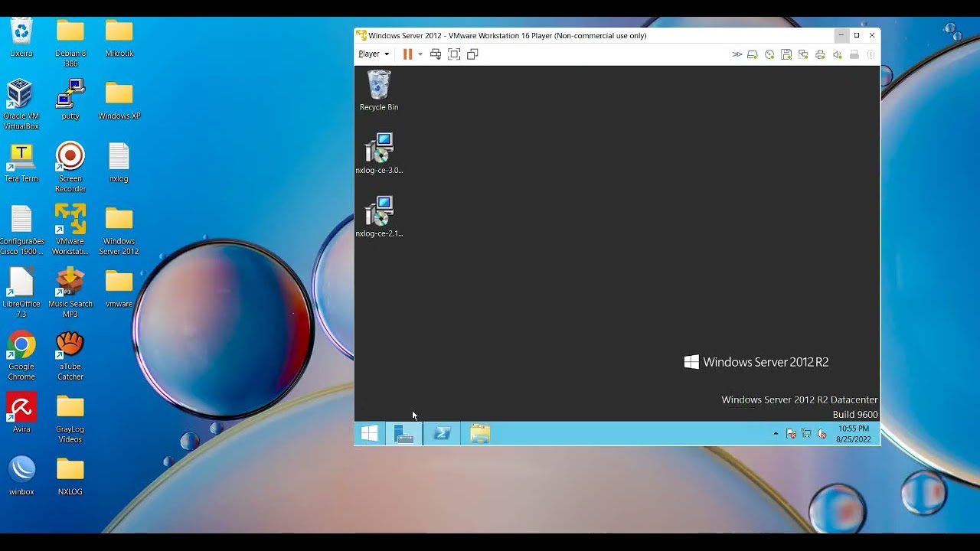Send Ctrl+Alt+Del to the VM

click(x=436, y=54)
